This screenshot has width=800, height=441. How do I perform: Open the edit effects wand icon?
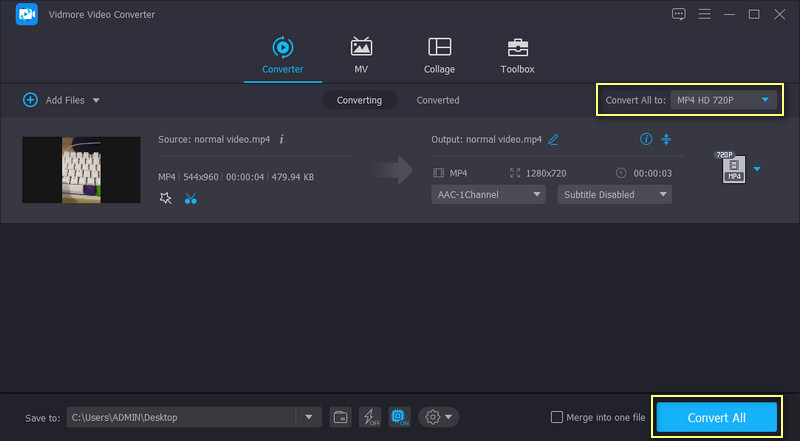165,199
